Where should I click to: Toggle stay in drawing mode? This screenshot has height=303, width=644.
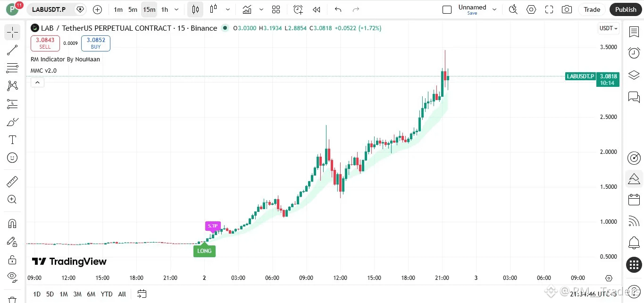pos(12,241)
